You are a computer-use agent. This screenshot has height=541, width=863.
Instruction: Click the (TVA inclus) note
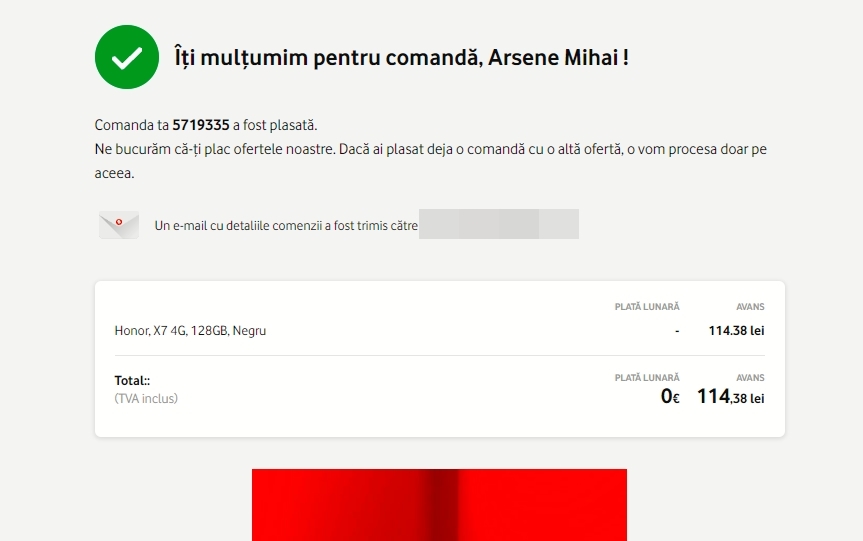146,398
